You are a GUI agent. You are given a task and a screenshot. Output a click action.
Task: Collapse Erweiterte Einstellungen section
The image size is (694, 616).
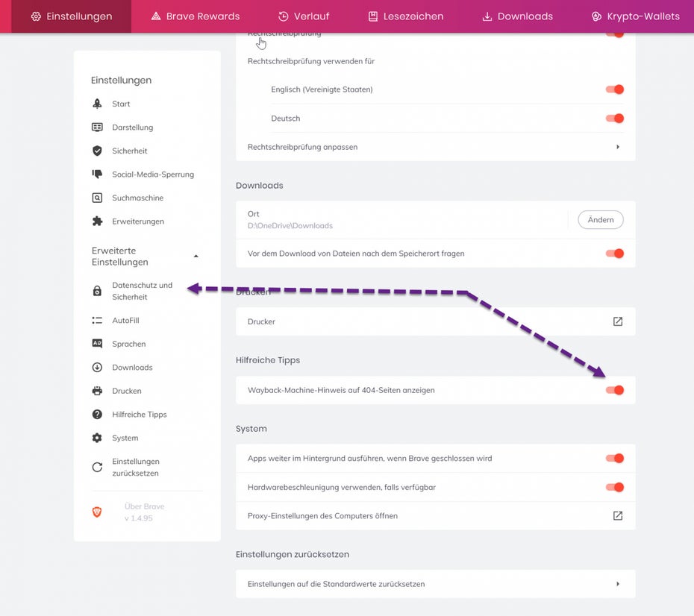point(196,256)
